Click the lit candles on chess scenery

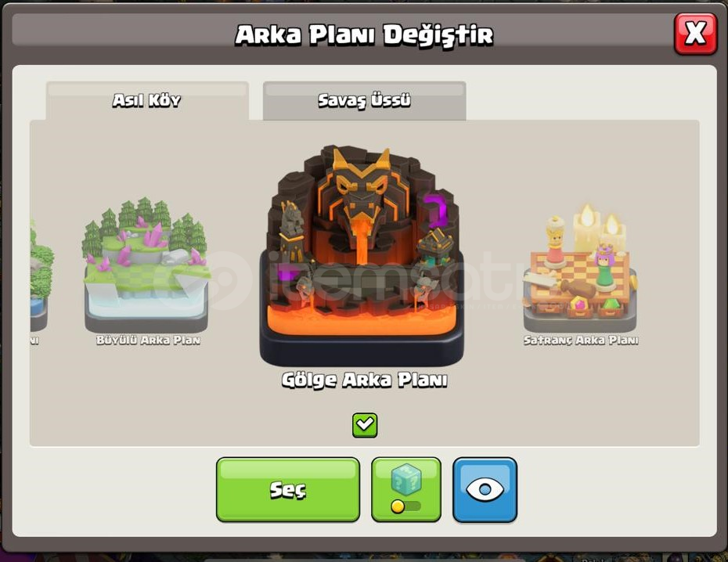[598, 228]
